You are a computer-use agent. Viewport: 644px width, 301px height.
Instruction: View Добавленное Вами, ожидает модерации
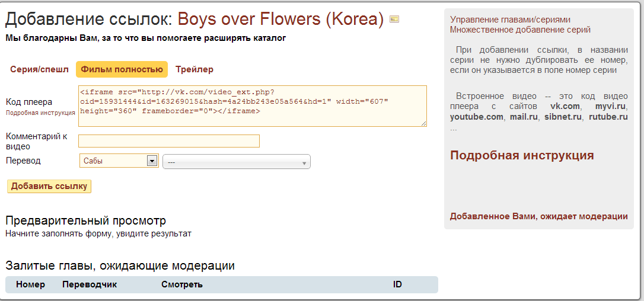pyautogui.click(x=538, y=216)
